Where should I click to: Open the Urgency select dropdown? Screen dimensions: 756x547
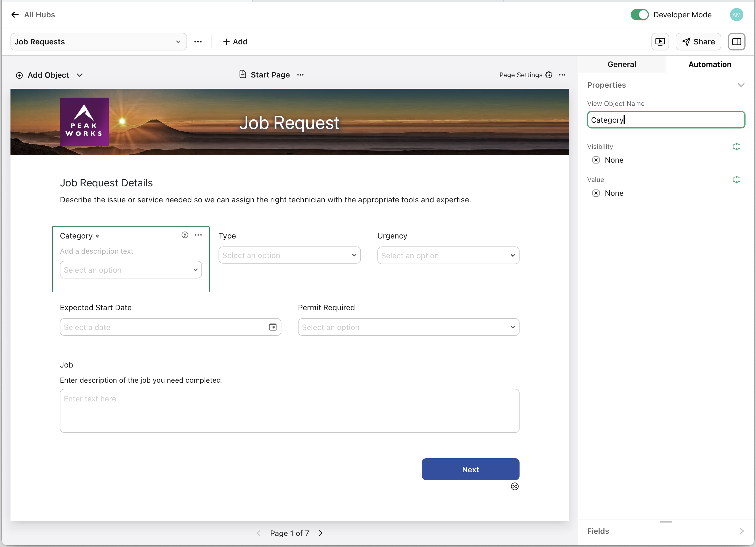tap(448, 255)
